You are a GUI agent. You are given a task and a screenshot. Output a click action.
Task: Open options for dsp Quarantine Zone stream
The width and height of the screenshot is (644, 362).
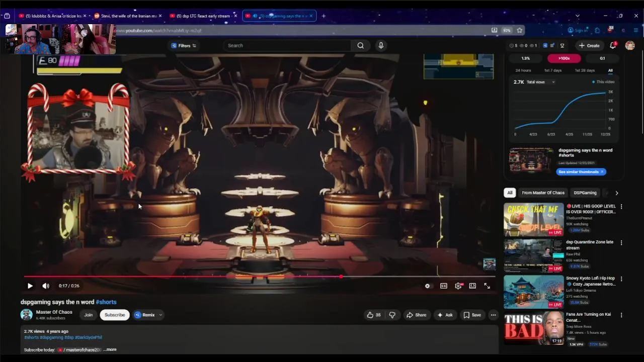tap(621, 243)
